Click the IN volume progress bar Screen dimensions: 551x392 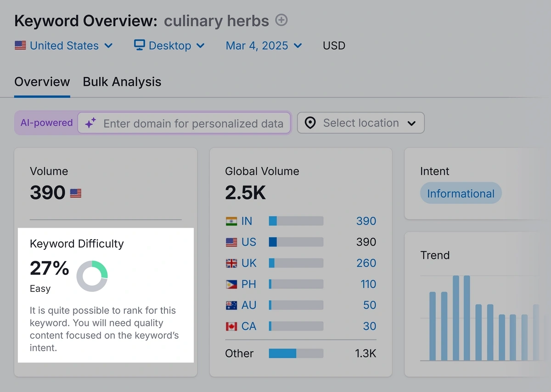coord(296,221)
